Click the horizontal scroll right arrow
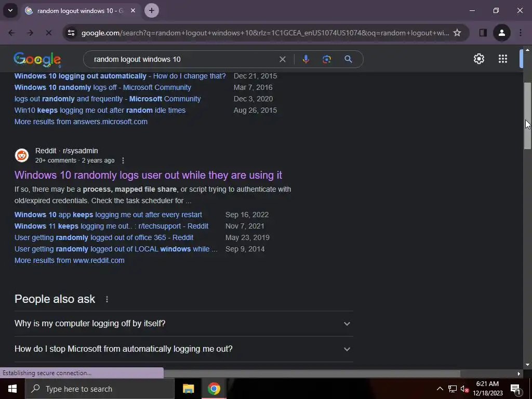The width and height of the screenshot is (532, 399). 519,374
